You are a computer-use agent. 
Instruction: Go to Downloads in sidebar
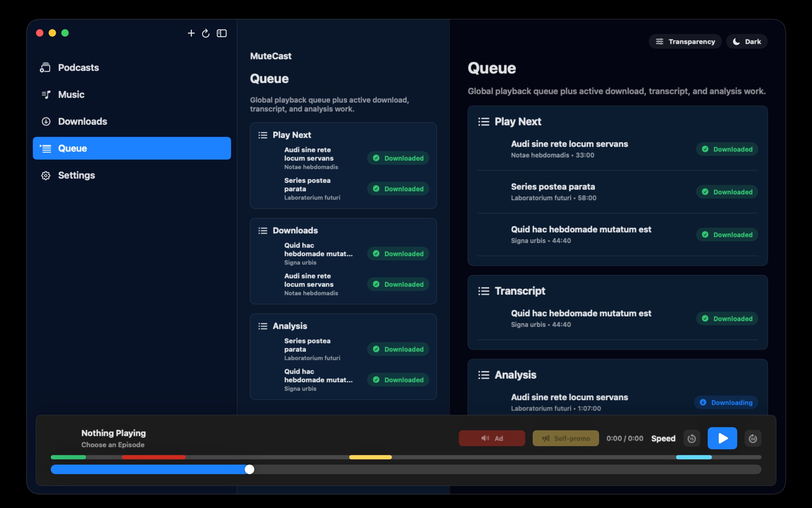tap(132, 121)
